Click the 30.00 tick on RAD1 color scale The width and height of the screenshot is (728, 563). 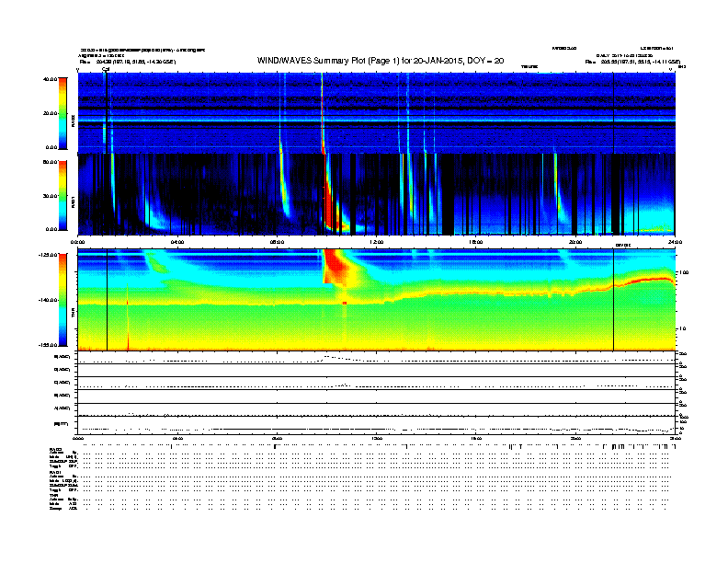(x=50, y=196)
